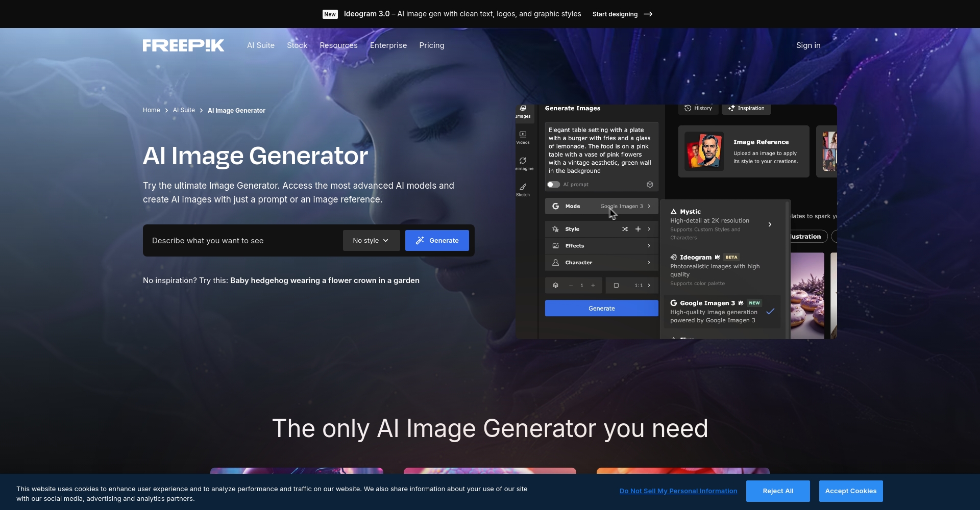
Task: Decrease image count with minus
Action: pos(571,286)
